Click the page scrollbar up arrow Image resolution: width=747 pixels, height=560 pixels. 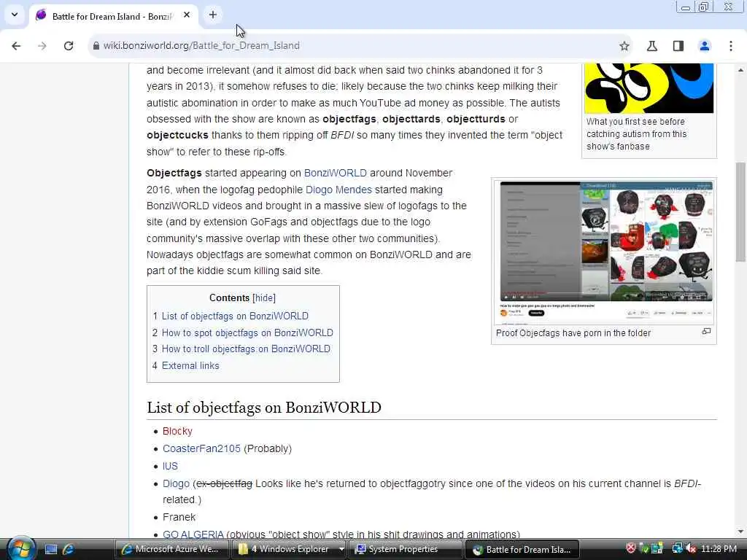click(x=741, y=70)
